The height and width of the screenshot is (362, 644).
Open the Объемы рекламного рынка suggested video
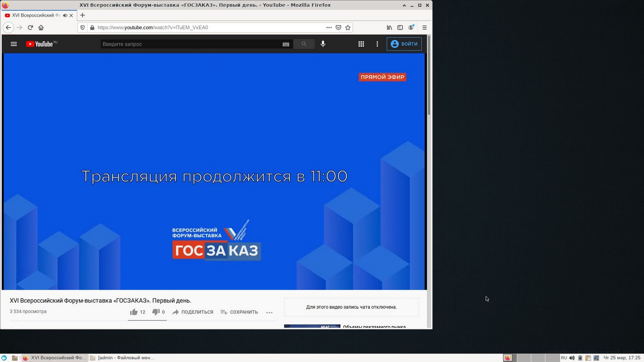click(x=374, y=327)
